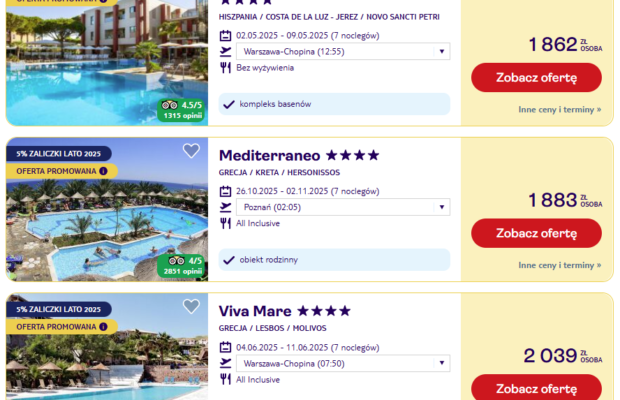Click the calendar icon beside 04.06.2025 dates
Viewport: 620px width, 400px height.
pos(225,346)
